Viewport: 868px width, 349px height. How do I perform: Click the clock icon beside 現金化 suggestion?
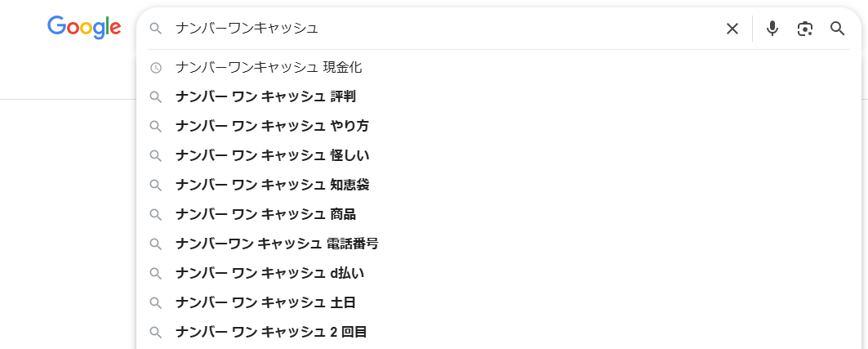156,67
